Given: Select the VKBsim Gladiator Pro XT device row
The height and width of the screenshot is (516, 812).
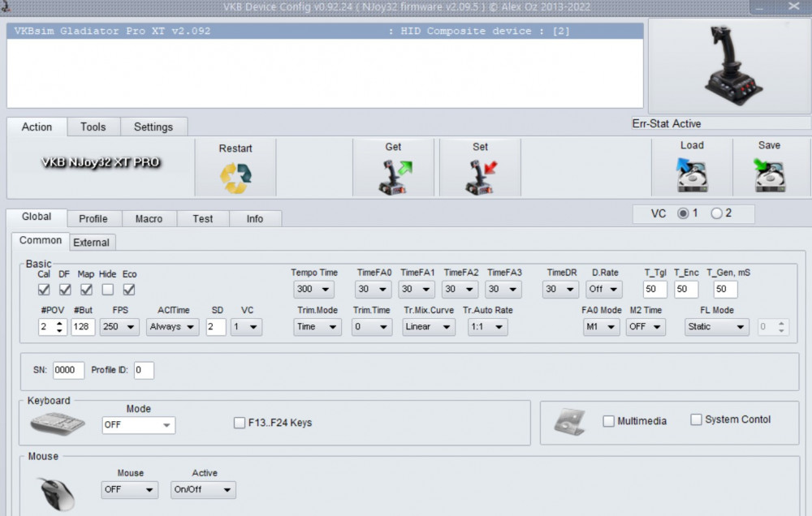Looking at the screenshot, I should (x=325, y=31).
